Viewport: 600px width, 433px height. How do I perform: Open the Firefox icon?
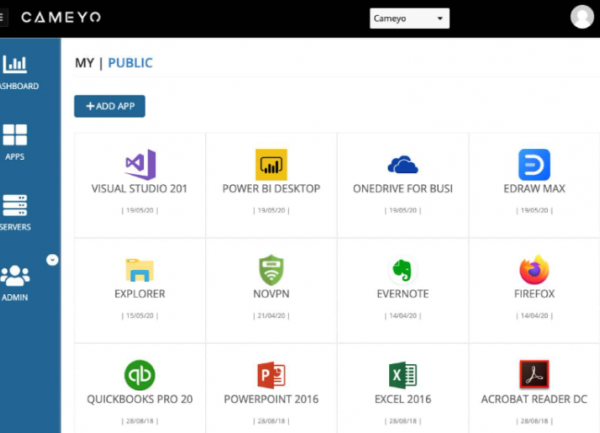[x=534, y=270]
